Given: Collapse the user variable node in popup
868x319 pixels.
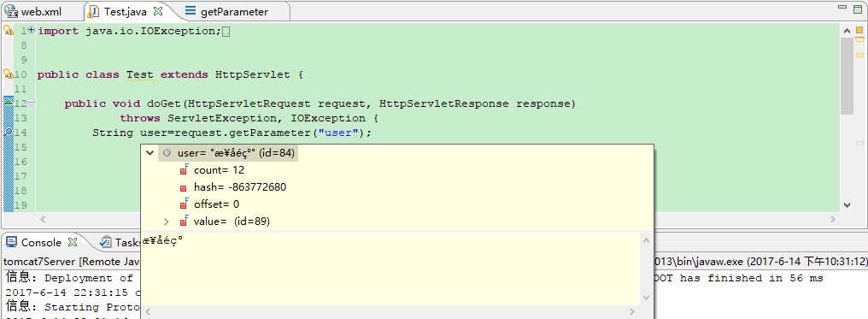Looking at the screenshot, I should (x=149, y=153).
